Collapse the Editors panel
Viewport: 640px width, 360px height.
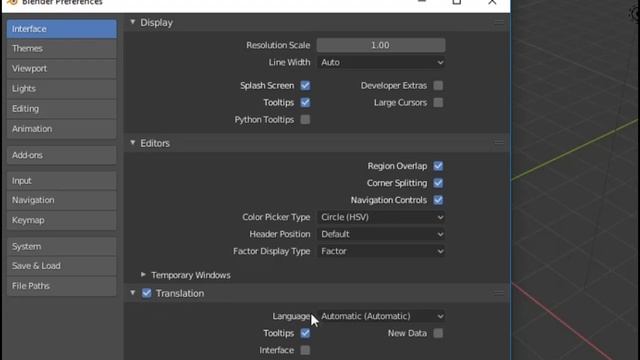point(133,143)
